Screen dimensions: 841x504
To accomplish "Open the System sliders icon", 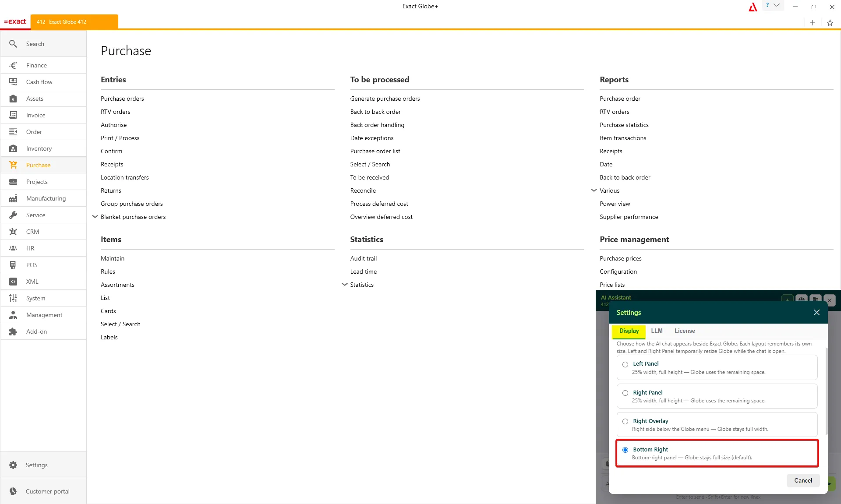I will 13,298.
